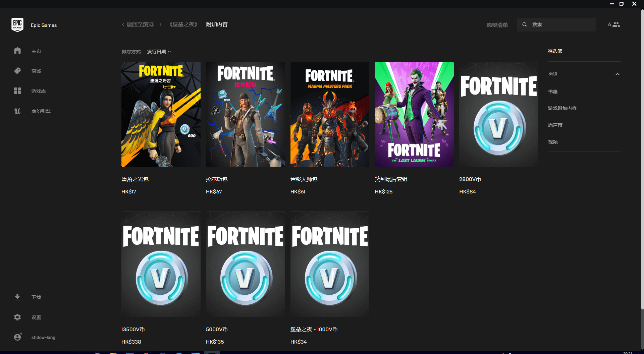The height and width of the screenshot is (354, 644).
Task: Open the 游戏库 library grid icon
Action: [x=17, y=91]
